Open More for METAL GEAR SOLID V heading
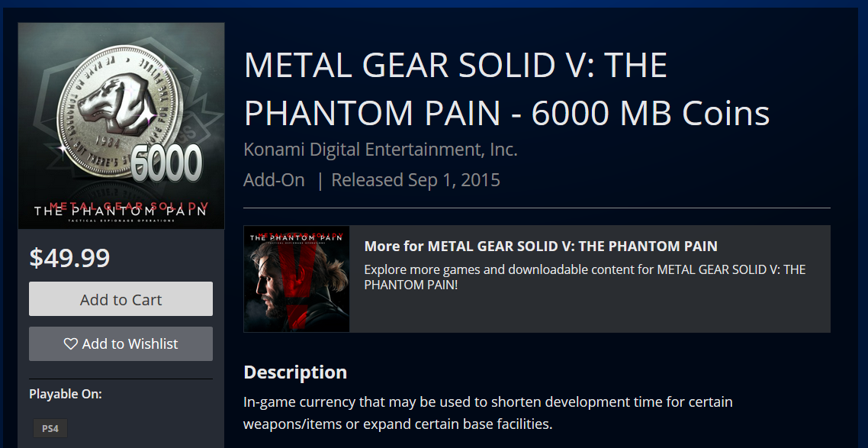 tap(540, 246)
